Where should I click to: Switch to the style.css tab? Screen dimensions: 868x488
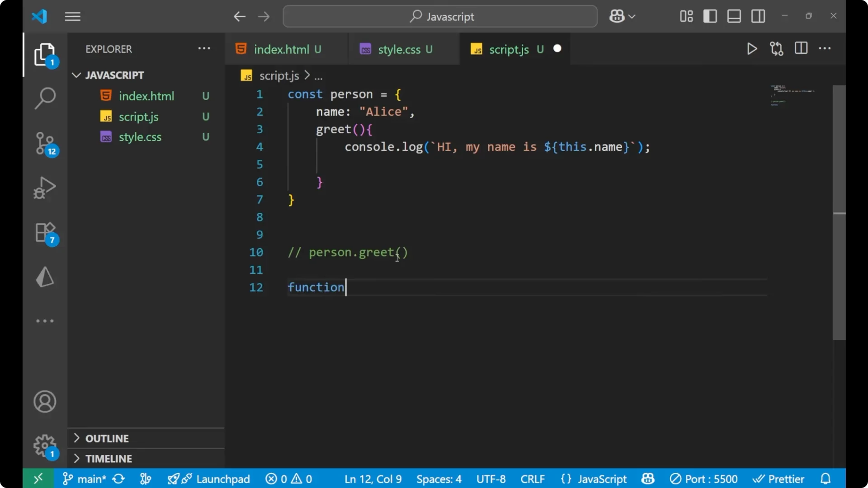click(399, 49)
